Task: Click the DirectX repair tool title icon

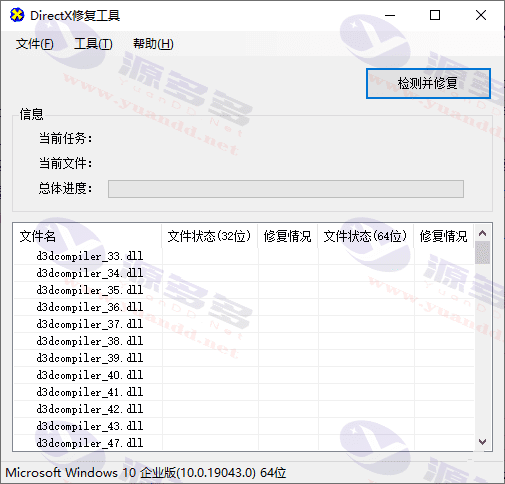Action: click(17, 15)
